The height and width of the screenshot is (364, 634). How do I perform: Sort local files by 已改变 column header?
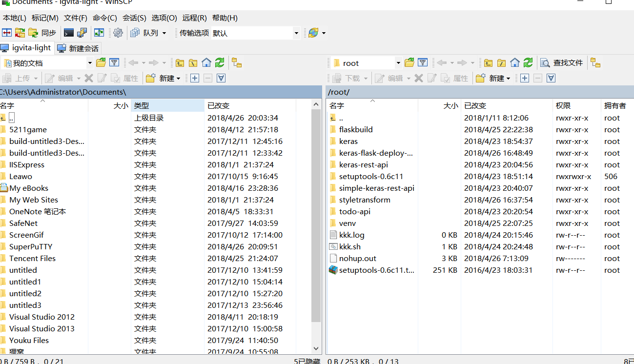click(250, 105)
